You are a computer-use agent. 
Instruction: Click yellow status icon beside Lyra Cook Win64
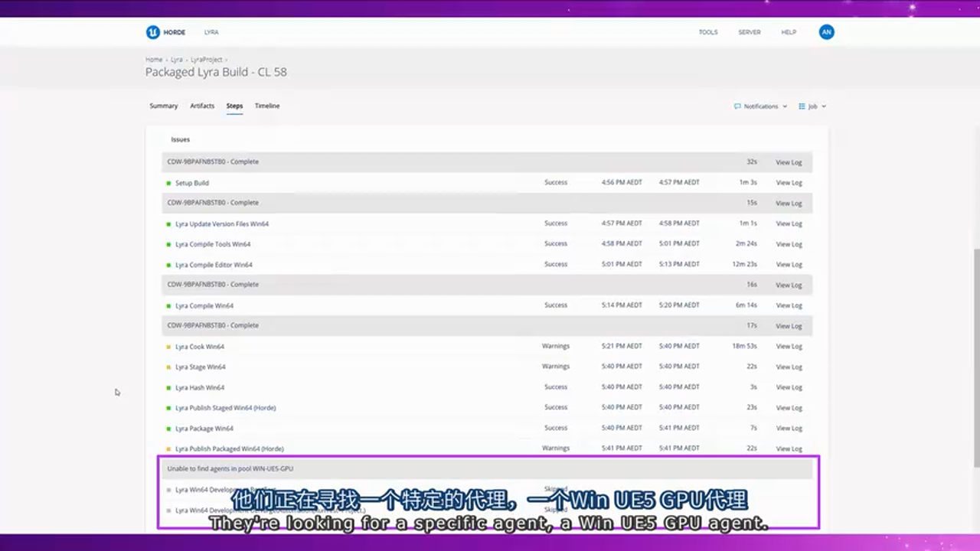[168, 347]
